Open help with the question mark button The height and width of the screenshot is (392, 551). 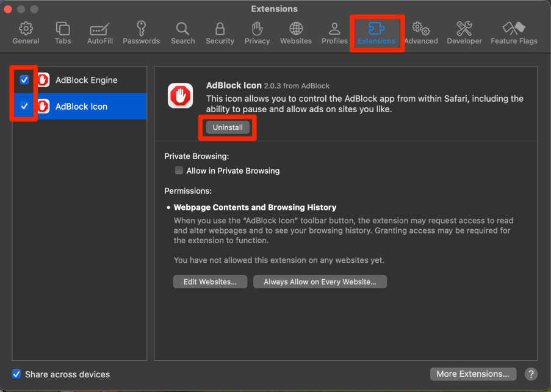(x=531, y=374)
